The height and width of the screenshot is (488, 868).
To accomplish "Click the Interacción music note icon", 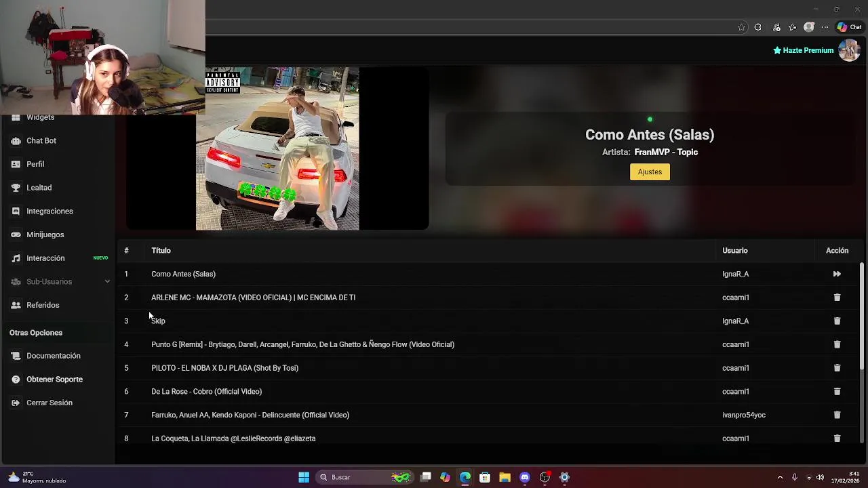I will 16,258.
